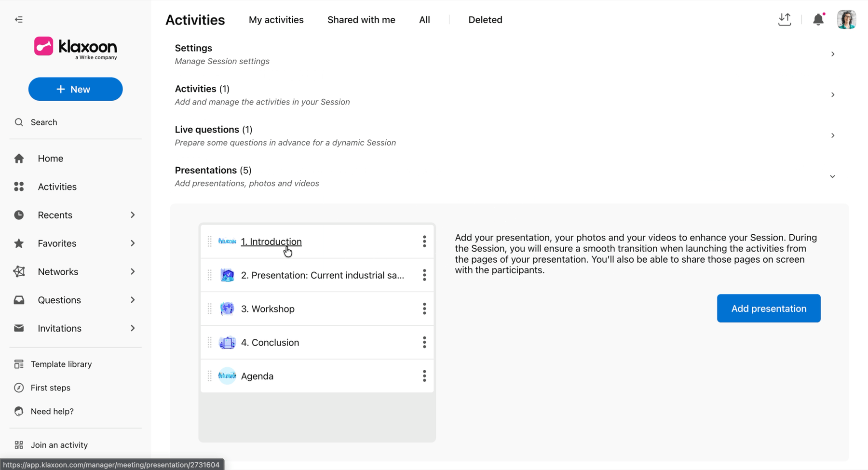This screenshot has height=470, width=868.
Task: Grab the drag handle of 4. Conclusion
Action: pos(209,342)
